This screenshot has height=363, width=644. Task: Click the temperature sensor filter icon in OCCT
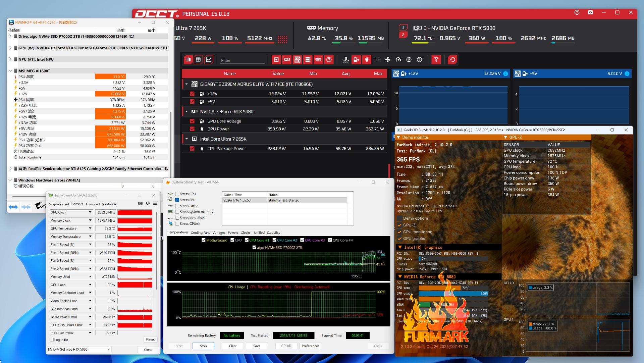[345, 60]
